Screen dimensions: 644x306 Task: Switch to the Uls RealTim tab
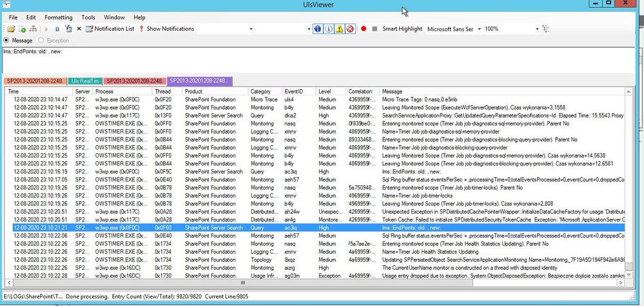click(84, 81)
